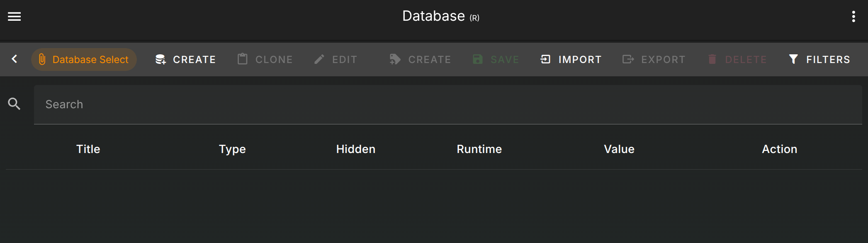Click the EXPORT button
This screenshot has width=868, height=243.
[654, 59]
